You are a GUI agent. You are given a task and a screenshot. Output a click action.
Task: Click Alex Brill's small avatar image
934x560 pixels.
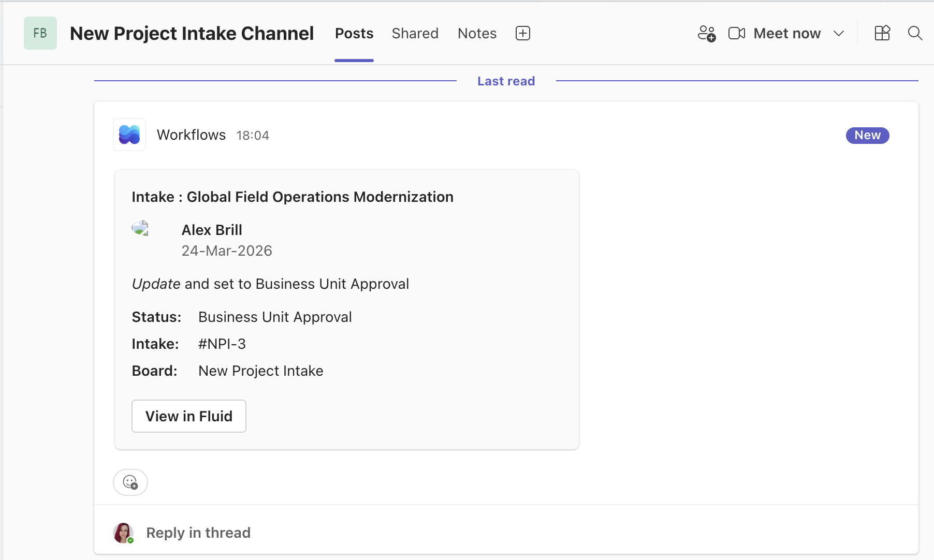coord(140,228)
